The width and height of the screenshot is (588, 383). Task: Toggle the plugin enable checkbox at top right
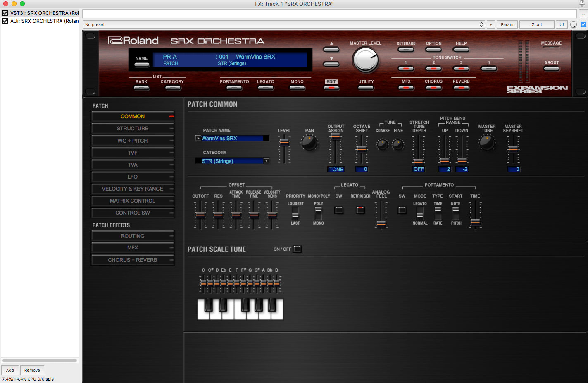tap(583, 24)
